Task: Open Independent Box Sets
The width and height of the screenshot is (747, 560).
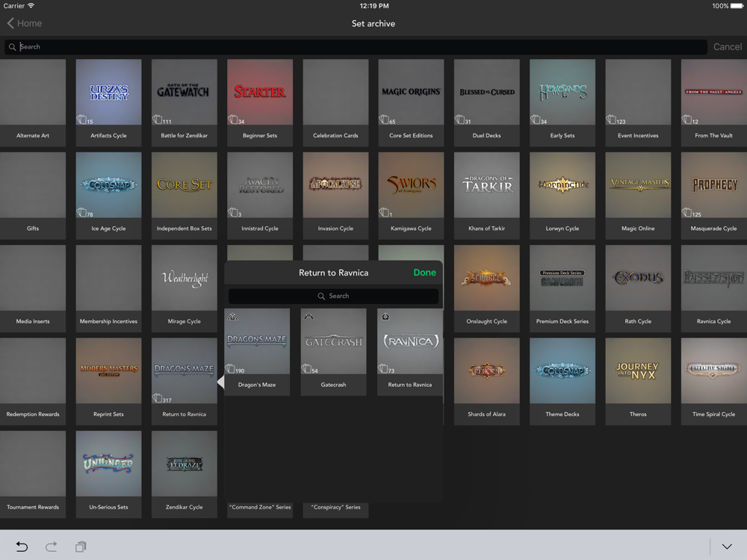Action: (185, 196)
